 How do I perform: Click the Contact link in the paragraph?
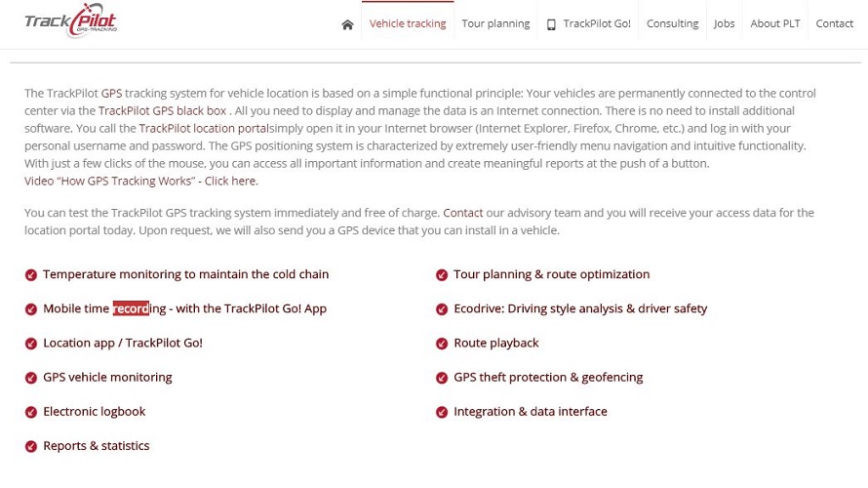coord(463,213)
